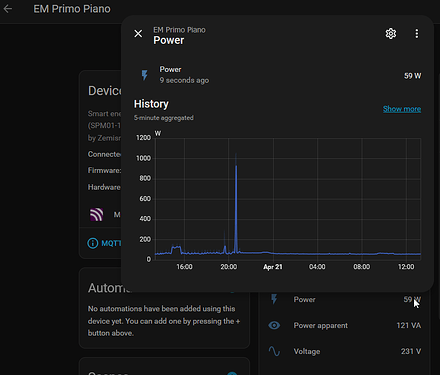Open the Power entity settings gear
The height and width of the screenshot is (375, 440).
coord(391,34)
